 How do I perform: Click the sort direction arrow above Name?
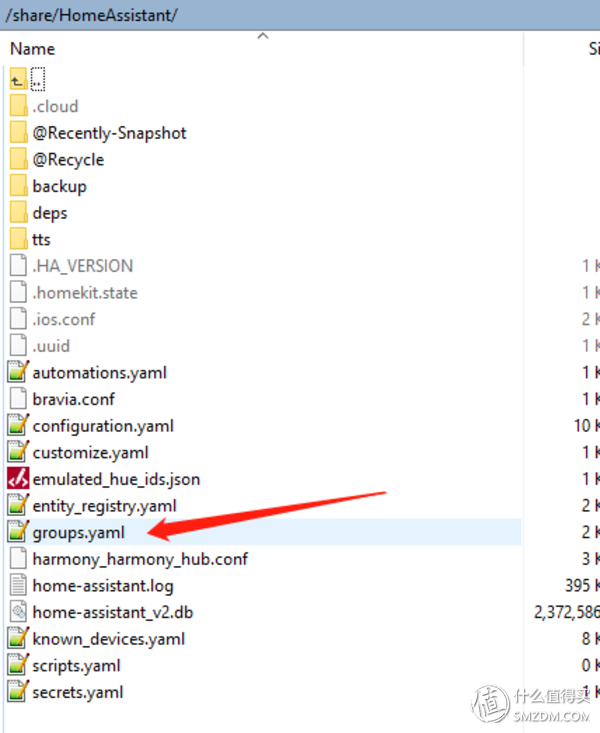tap(263, 36)
